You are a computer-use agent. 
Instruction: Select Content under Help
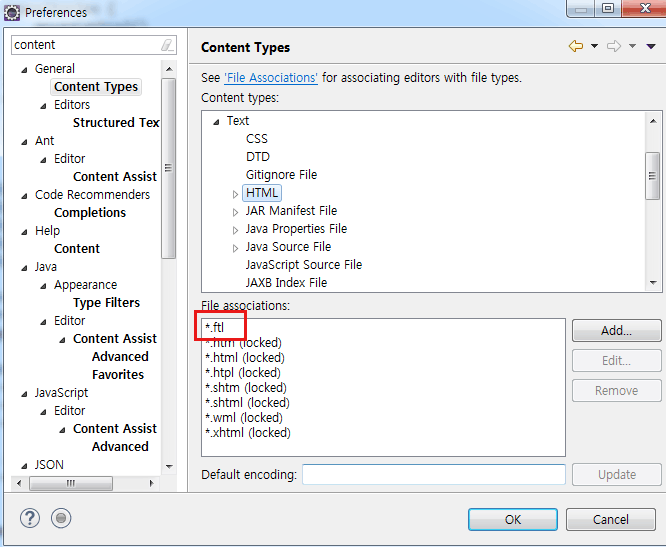(x=77, y=249)
